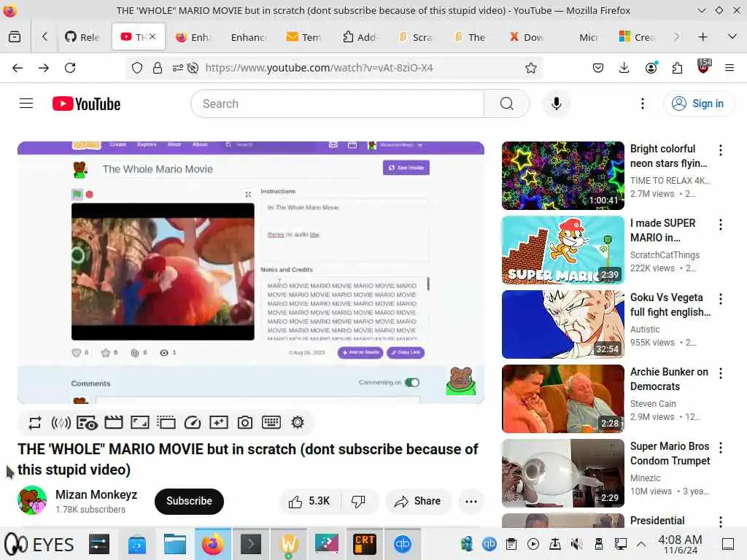Open the Mizan Monkeyz channel name

(96, 495)
